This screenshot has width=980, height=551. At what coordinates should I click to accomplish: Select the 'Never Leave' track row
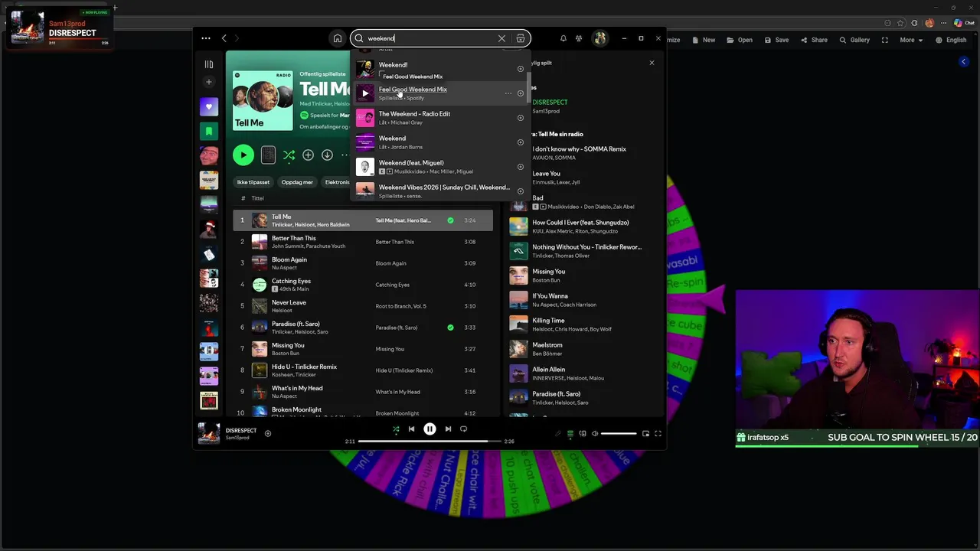[x=363, y=306]
